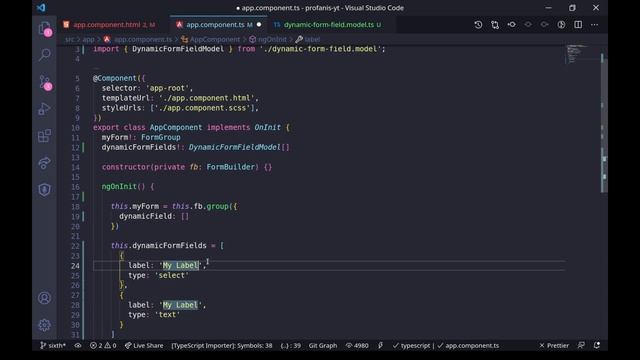Viewport: 640px width, 360px height.
Task: Click the 'app' breadcrumb
Action: pyautogui.click(x=88, y=40)
